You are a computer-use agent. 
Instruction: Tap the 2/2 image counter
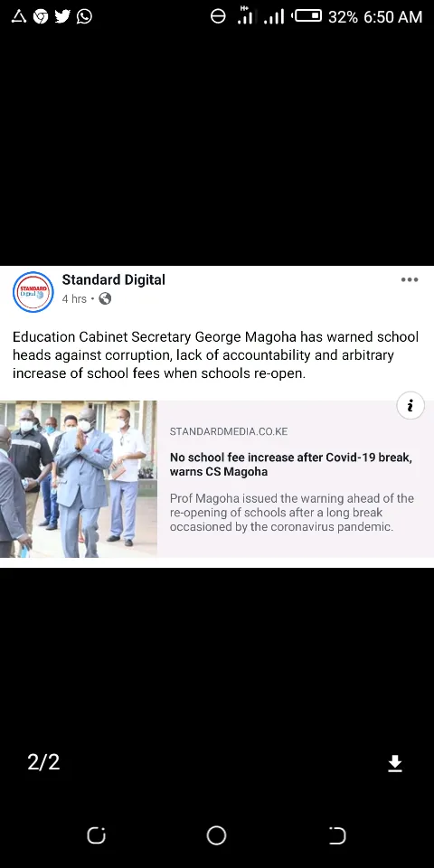pos(43,762)
